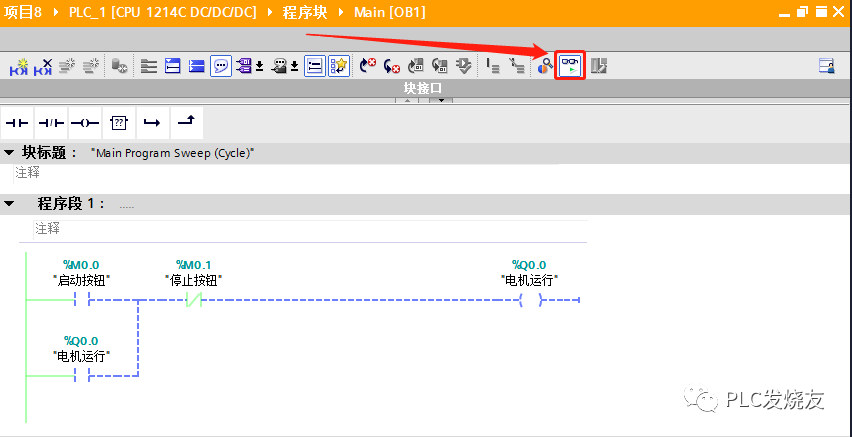Toggle free-form comments speech bubble button
This screenshot has width=852, height=437.
(x=221, y=66)
